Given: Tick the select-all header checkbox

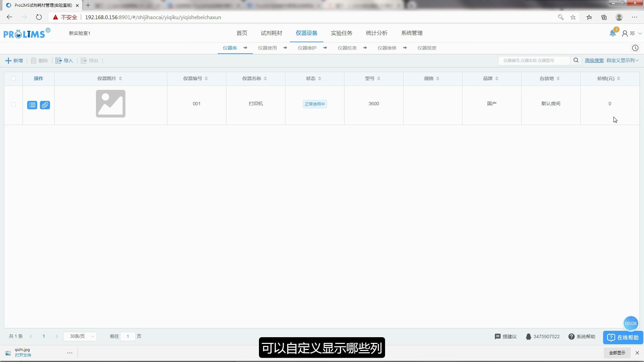Looking at the screenshot, I should pyautogui.click(x=13, y=78).
